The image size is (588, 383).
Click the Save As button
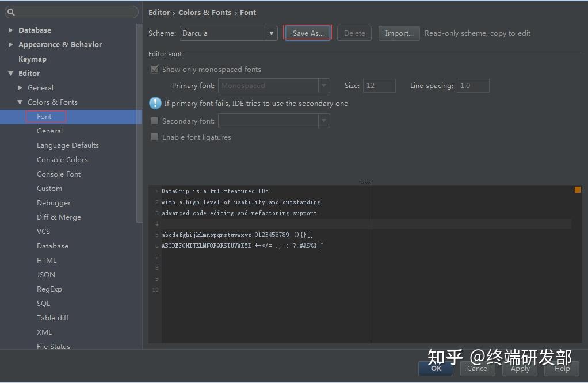(x=307, y=33)
